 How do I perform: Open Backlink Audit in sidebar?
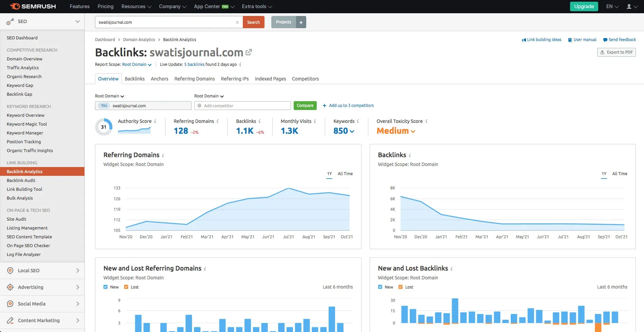click(x=21, y=181)
